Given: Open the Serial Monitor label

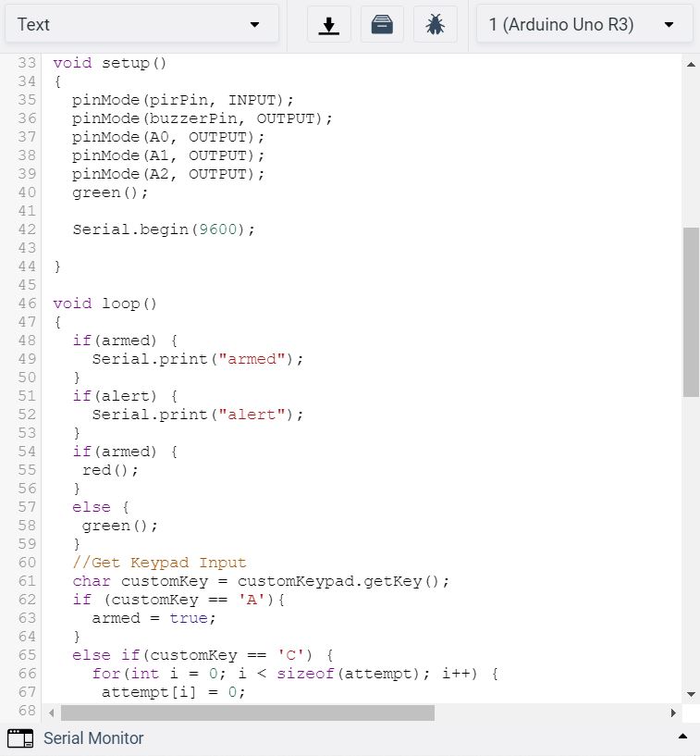Looking at the screenshot, I should 93,738.
